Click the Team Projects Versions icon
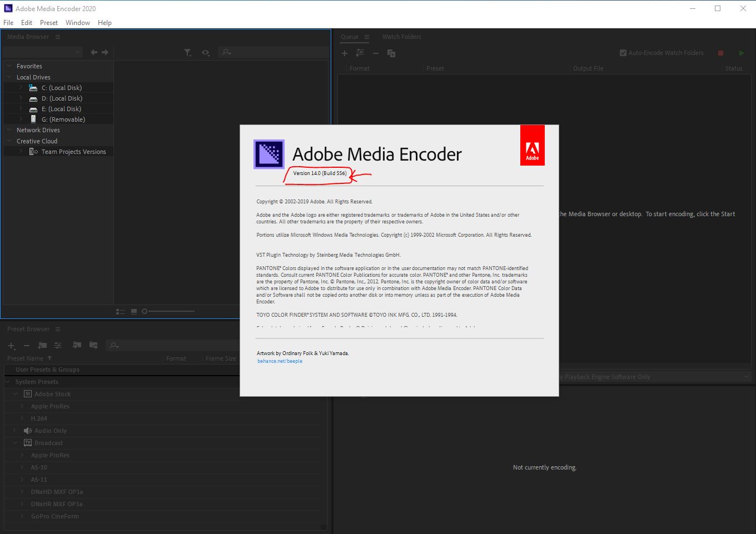 pyautogui.click(x=33, y=152)
